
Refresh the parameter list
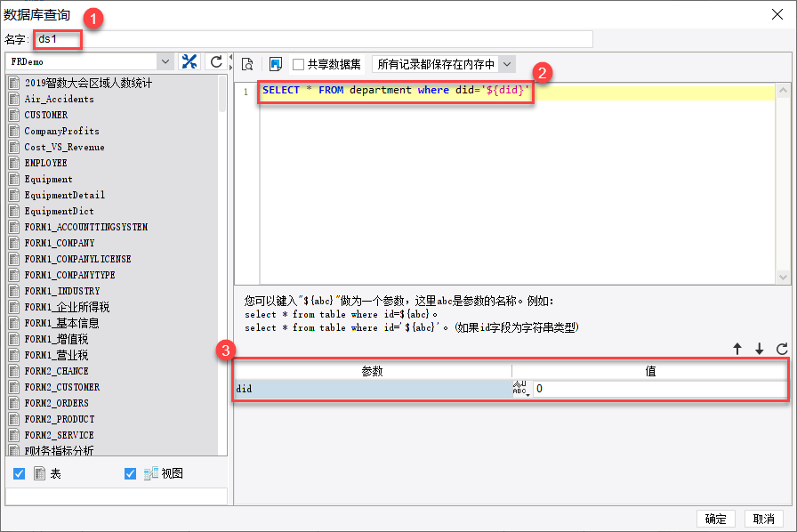[782, 349]
